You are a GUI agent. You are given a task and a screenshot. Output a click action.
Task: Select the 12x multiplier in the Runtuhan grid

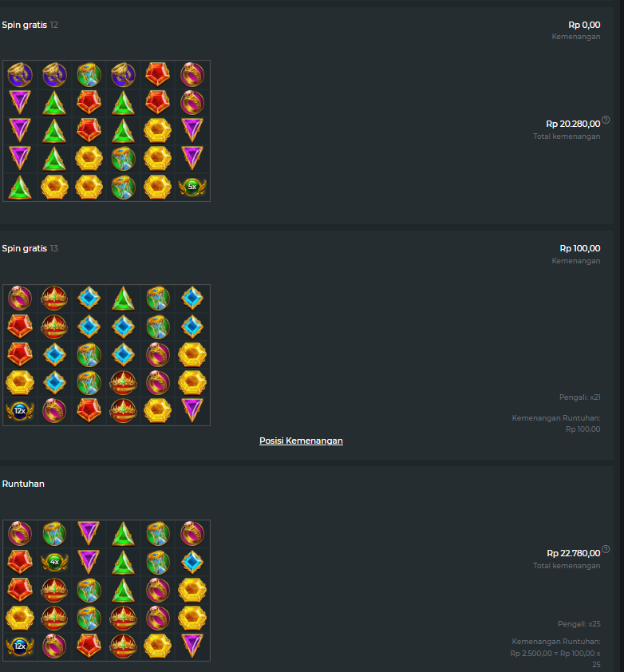(x=20, y=646)
